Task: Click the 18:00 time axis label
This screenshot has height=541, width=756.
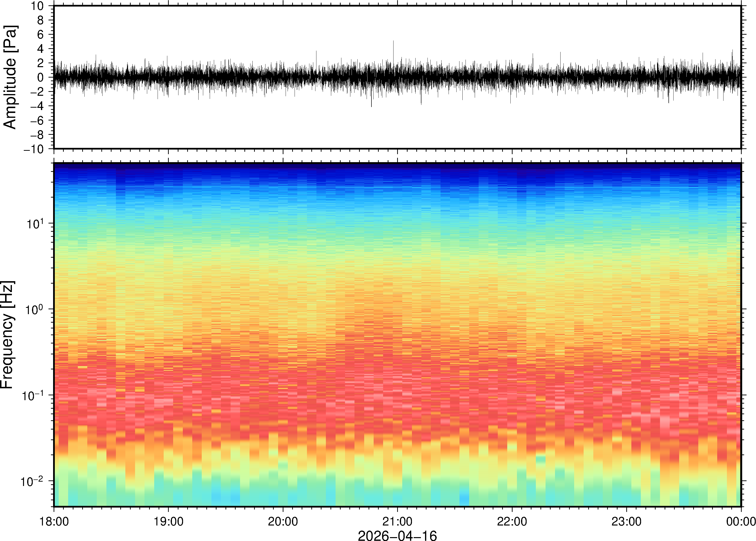Action: point(54,521)
